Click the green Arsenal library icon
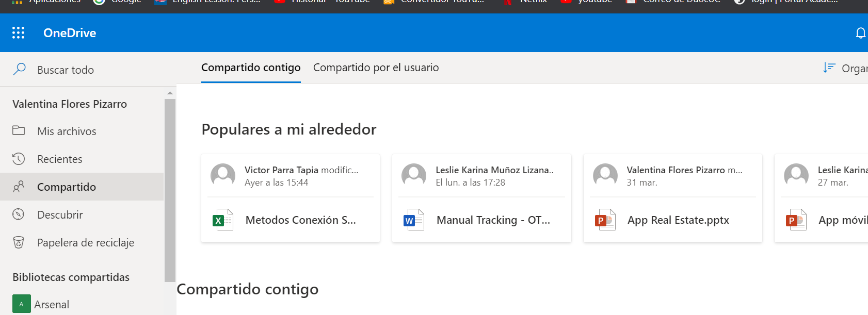 (x=21, y=304)
